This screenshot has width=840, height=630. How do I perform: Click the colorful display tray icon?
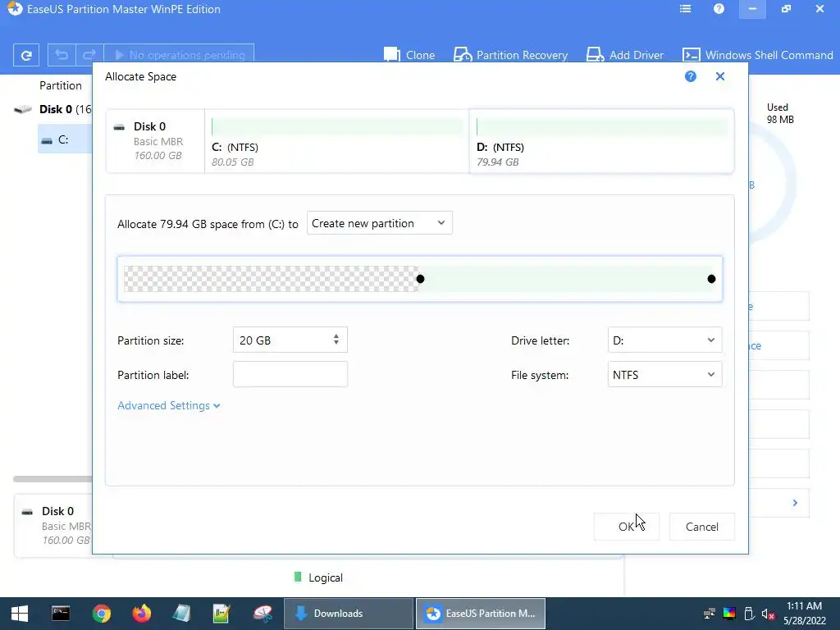pyautogui.click(x=729, y=614)
